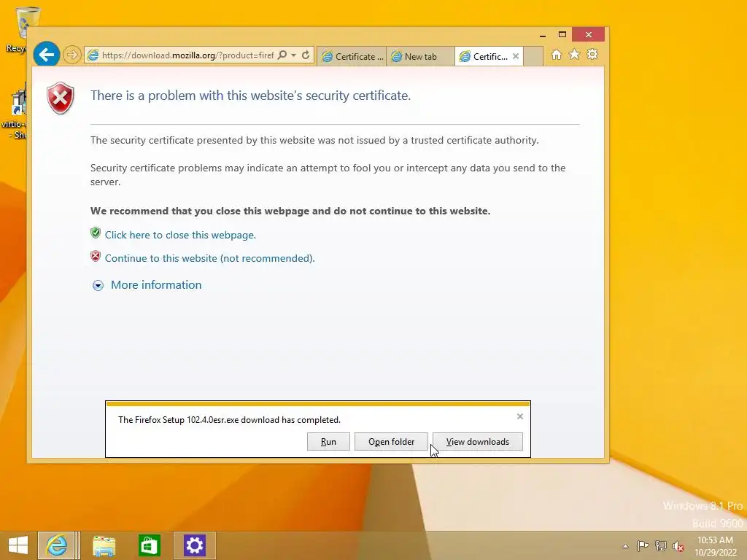Open Windows Store taskbar icon
Viewport: 747px width, 560px height.
(x=149, y=545)
